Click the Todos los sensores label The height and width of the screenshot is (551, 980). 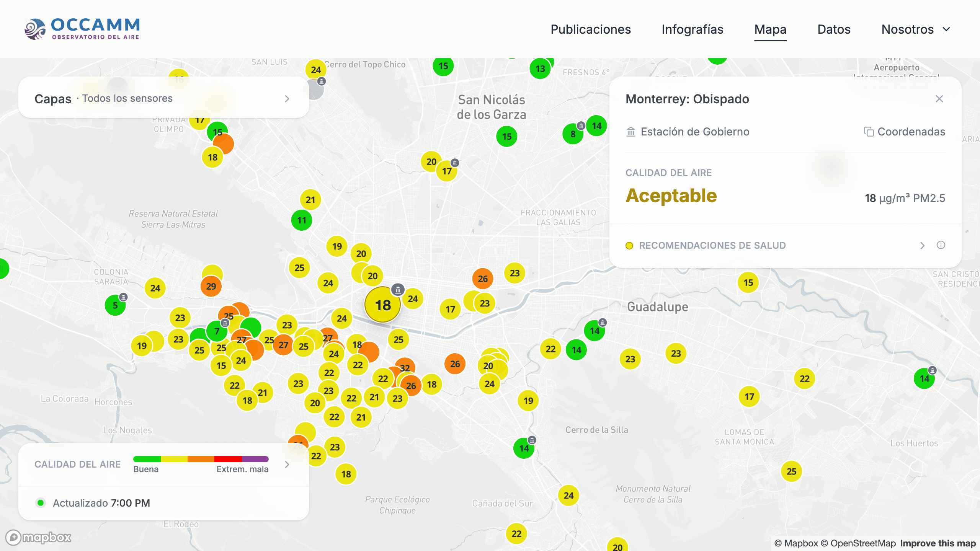pyautogui.click(x=127, y=98)
